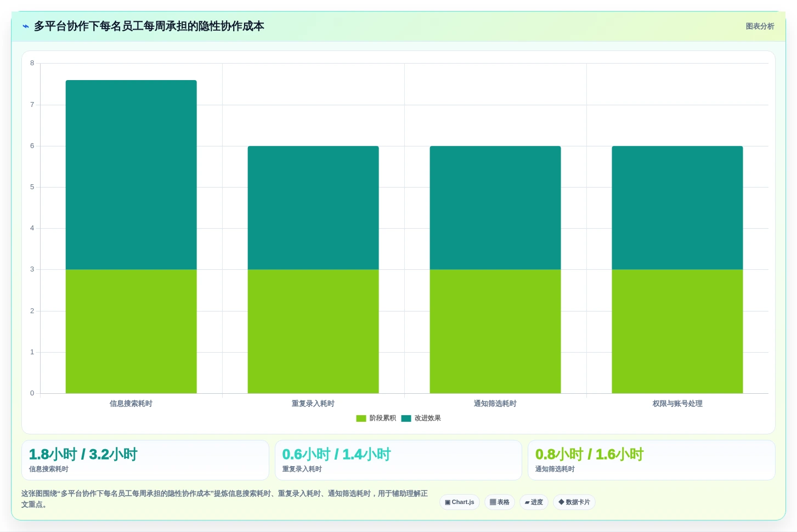The height and width of the screenshot is (532, 797).
Task: Click the y-axis value 3
Action: 32,269
